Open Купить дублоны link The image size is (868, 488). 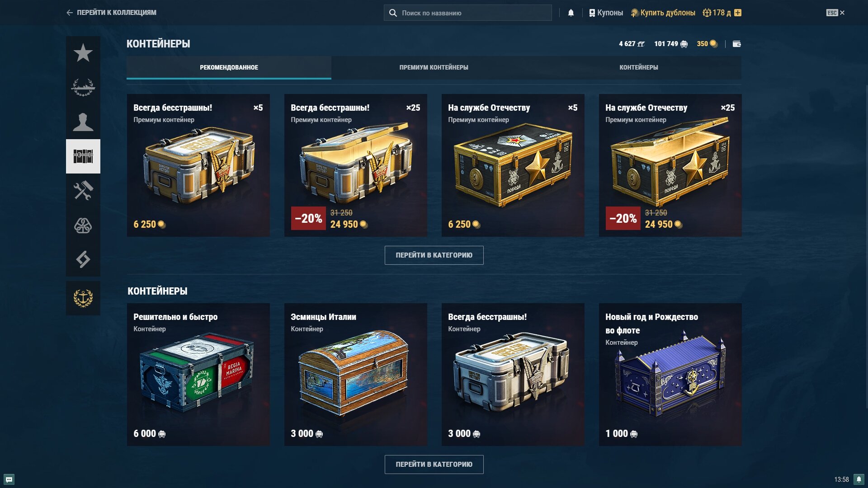pos(663,13)
